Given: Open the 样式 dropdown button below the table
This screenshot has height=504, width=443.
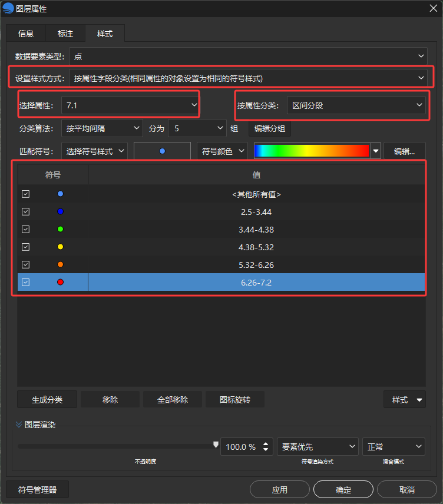Looking at the screenshot, I should 405,400.
